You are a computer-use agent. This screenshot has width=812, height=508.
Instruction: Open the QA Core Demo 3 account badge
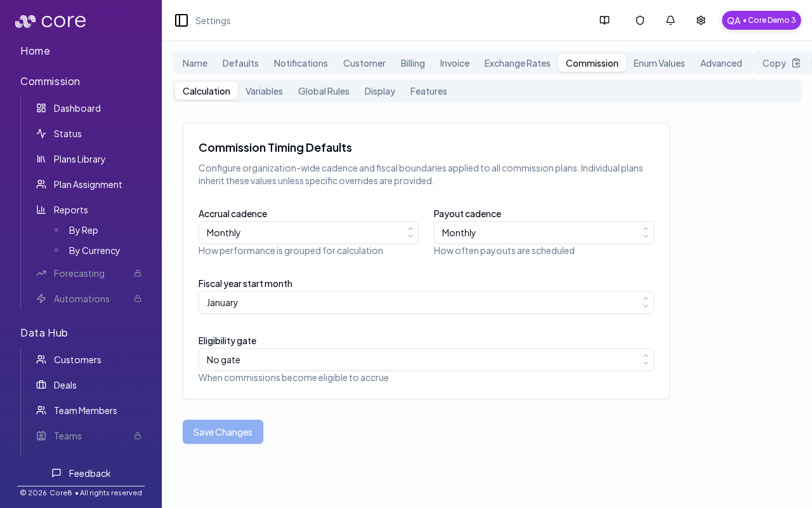point(761,20)
